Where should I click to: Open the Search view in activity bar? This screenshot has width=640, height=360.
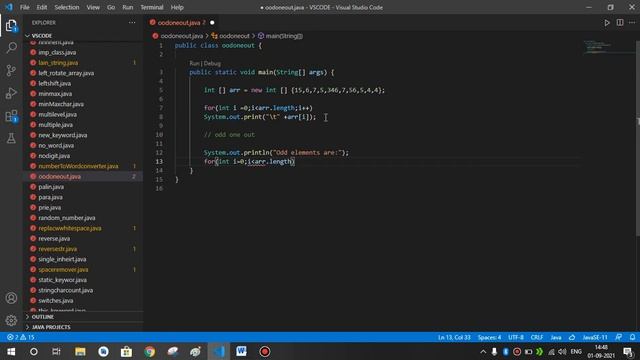11,48
